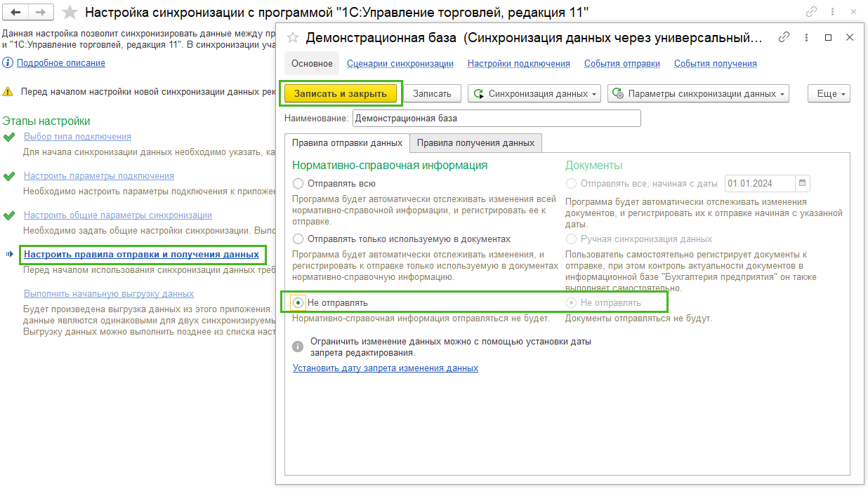This screenshot has height=489, width=868.
Task: Click Этапы настройки heading
Action: tap(46, 121)
